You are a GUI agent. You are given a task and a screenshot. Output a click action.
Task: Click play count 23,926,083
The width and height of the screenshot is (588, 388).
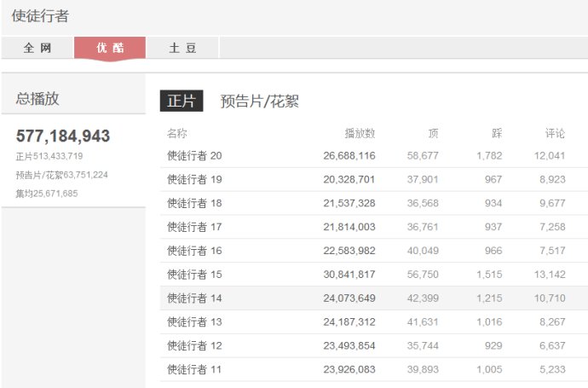click(x=349, y=369)
